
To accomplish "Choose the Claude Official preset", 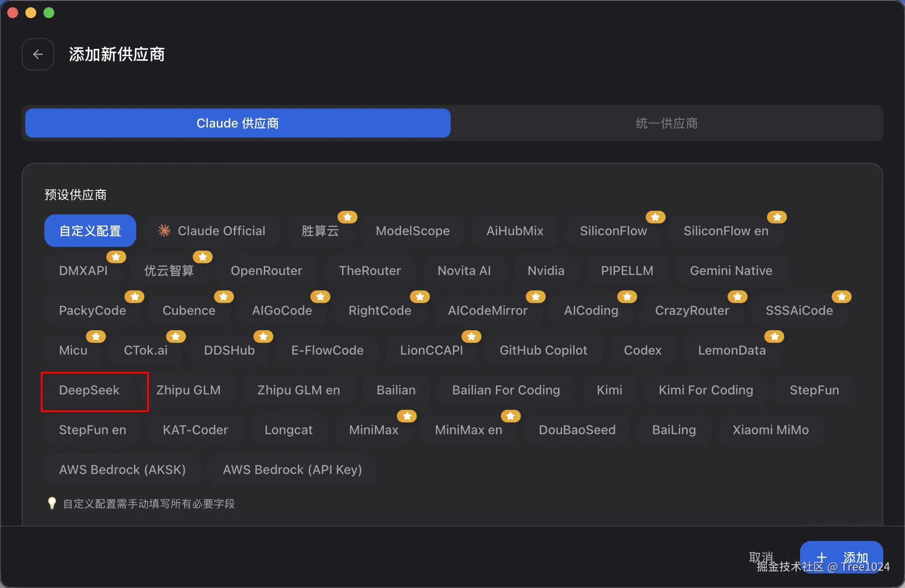I will tap(211, 231).
